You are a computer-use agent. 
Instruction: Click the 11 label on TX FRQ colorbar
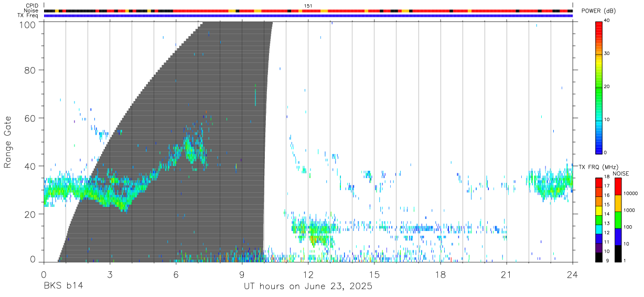[x=607, y=242]
